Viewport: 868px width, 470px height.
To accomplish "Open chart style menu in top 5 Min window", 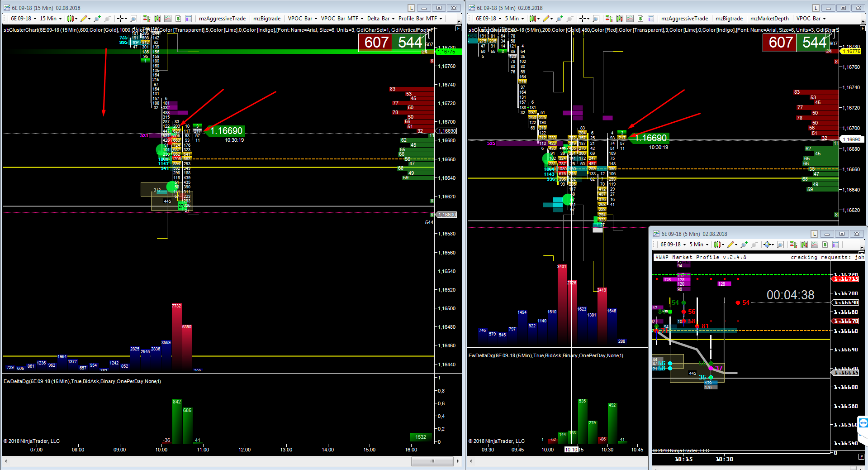I will point(534,19).
